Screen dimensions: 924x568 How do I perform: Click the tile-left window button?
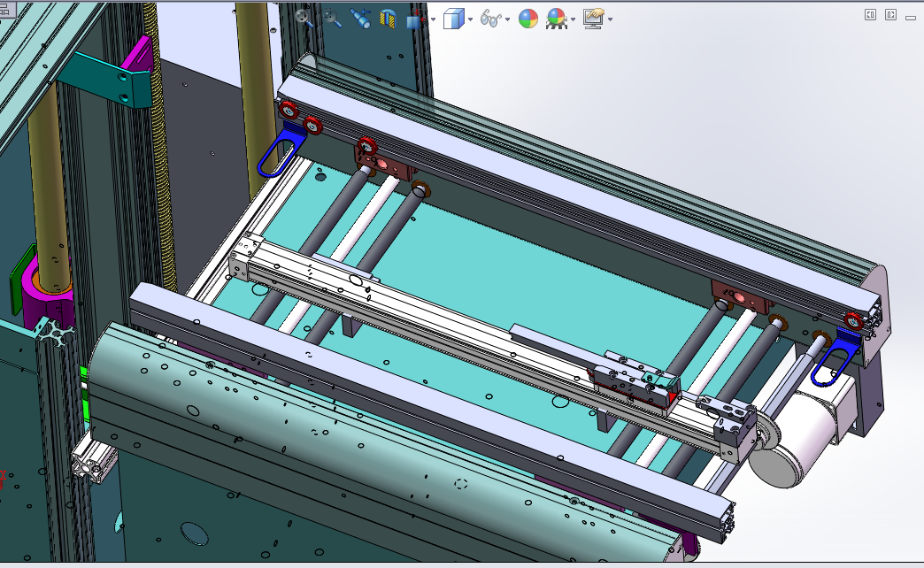(x=870, y=15)
